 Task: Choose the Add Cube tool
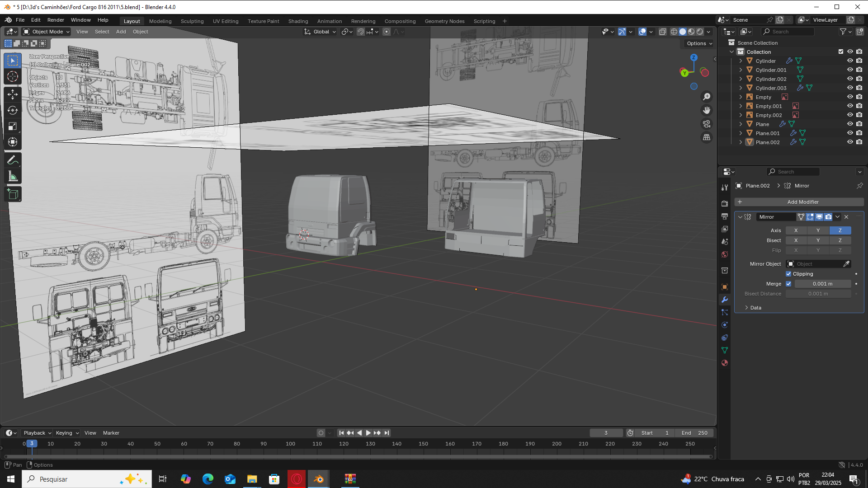[x=13, y=194]
